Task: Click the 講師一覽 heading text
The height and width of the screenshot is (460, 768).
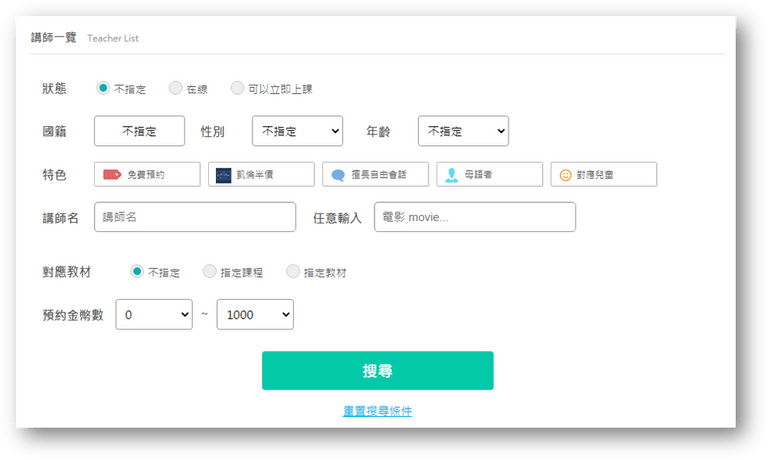Action: click(x=54, y=38)
